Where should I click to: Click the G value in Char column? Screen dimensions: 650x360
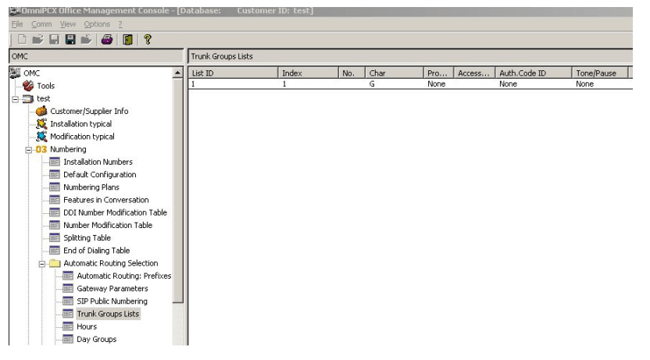372,84
